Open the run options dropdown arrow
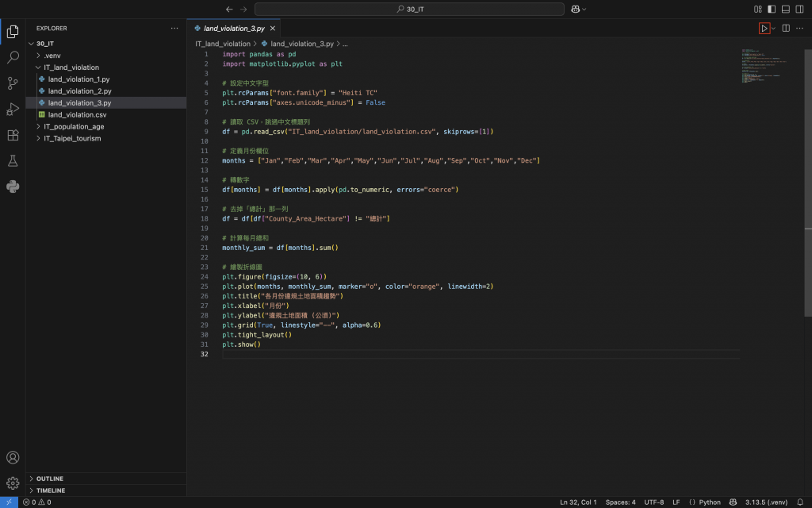812x508 pixels. click(773, 28)
